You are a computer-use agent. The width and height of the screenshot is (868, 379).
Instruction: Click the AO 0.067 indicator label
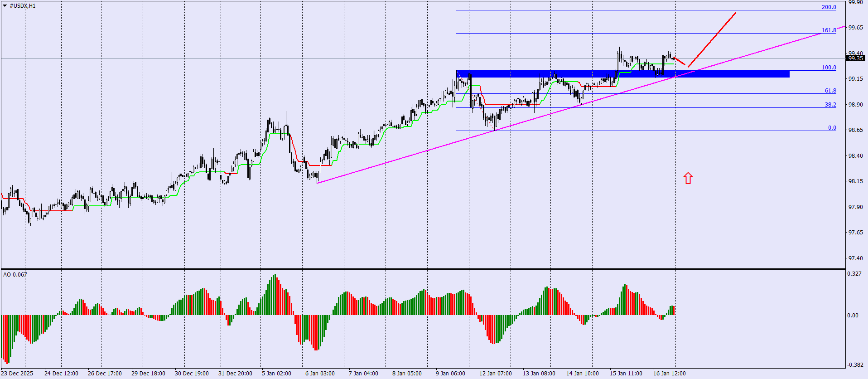[x=15, y=274]
